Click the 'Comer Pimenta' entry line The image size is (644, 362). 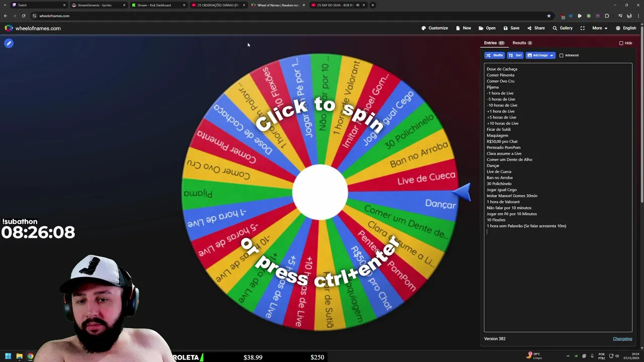pyautogui.click(x=500, y=75)
